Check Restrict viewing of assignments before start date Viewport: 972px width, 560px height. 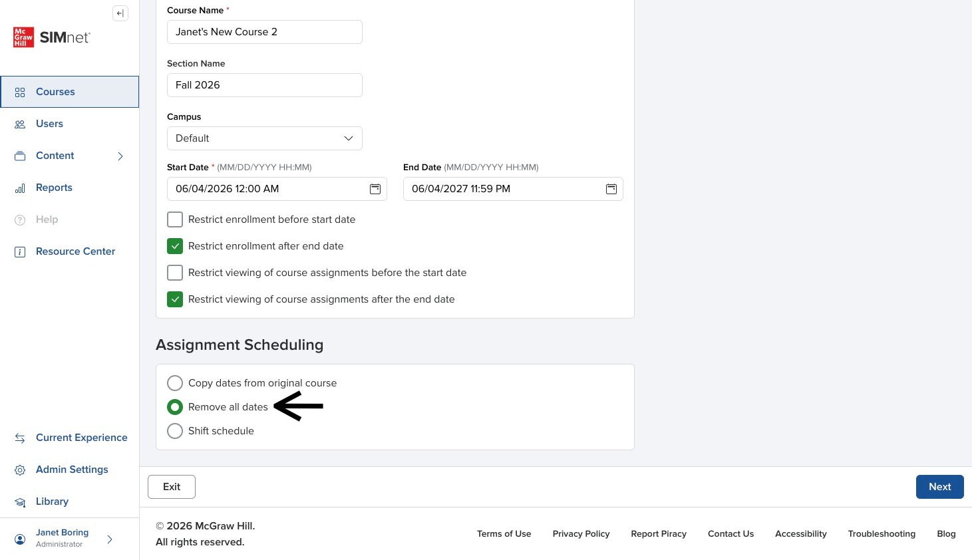[x=175, y=273]
